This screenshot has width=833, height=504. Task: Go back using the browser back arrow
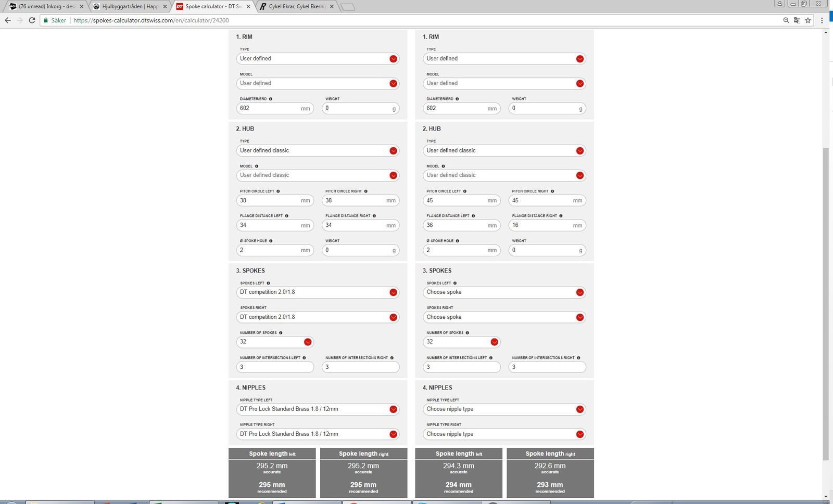click(x=8, y=20)
